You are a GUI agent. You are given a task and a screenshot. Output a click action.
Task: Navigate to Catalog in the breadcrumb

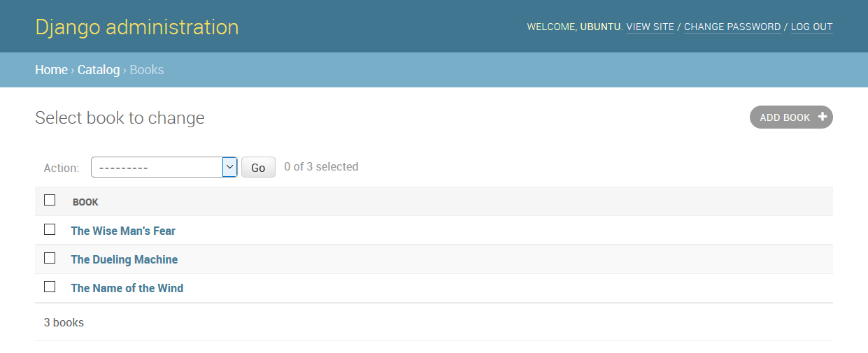point(99,70)
